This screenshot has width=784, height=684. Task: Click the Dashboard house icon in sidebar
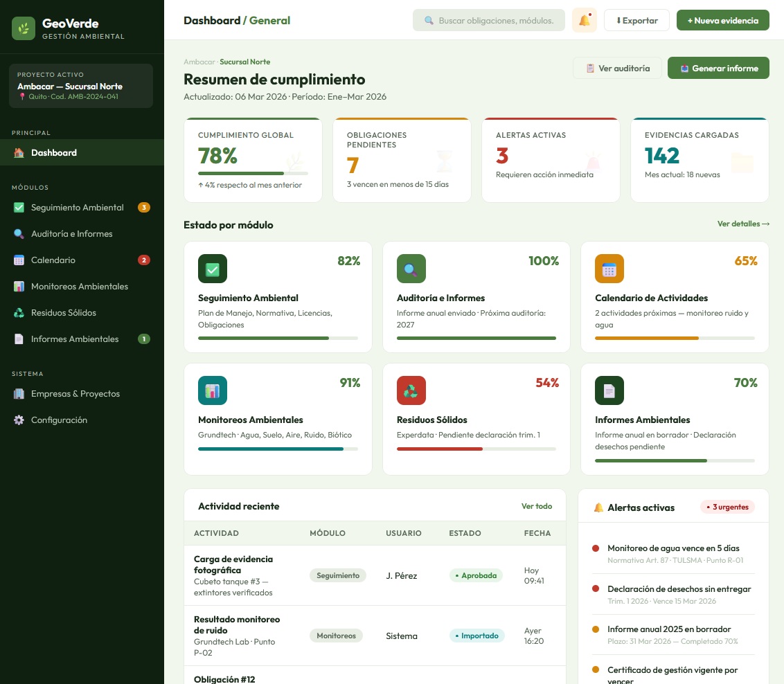point(19,153)
